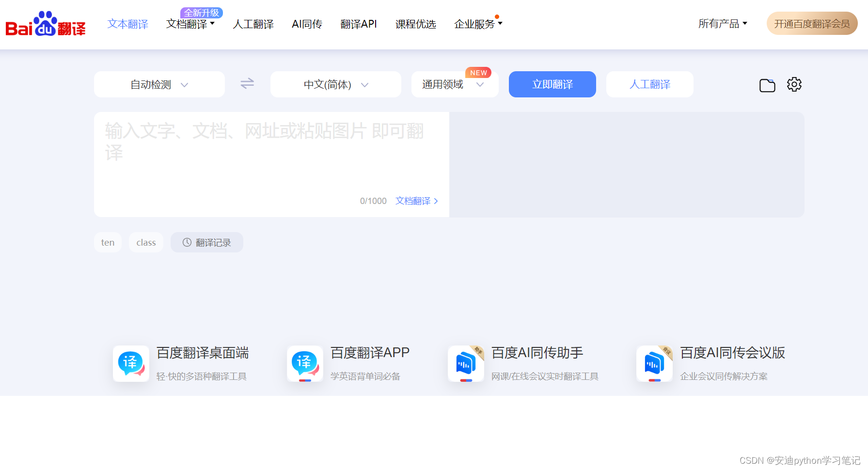
Task: Expand the 文档翻译 nav dropdown
Action: coord(190,24)
